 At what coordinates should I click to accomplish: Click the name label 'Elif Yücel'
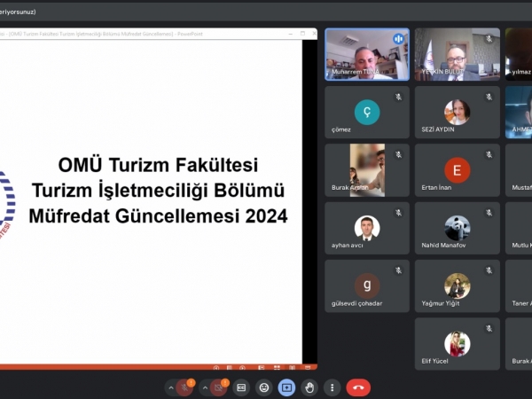tap(434, 361)
